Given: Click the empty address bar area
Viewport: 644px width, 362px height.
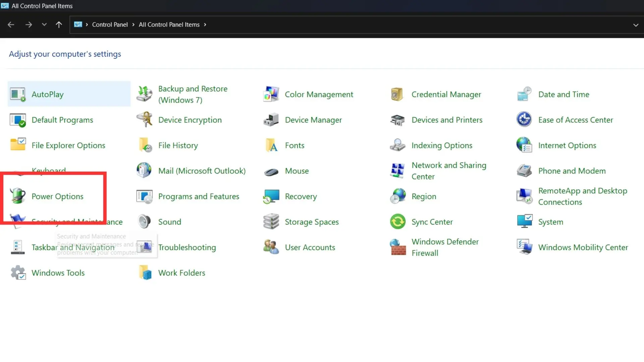Looking at the screenshot, I should (x=402, y=25).
